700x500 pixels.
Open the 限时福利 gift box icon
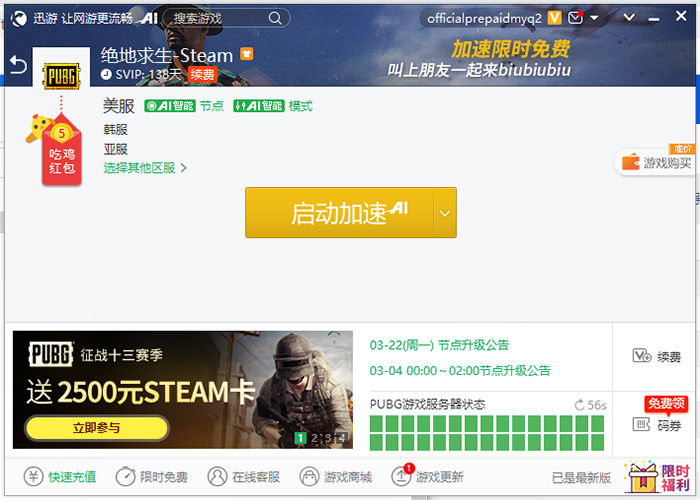click(658, 477)
